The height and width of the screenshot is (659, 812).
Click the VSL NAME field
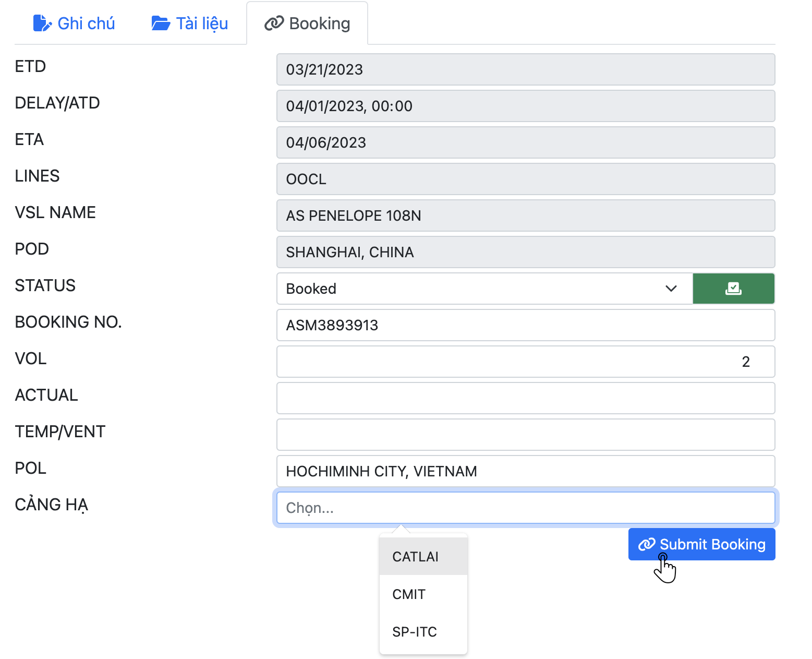tap(525, 215)
